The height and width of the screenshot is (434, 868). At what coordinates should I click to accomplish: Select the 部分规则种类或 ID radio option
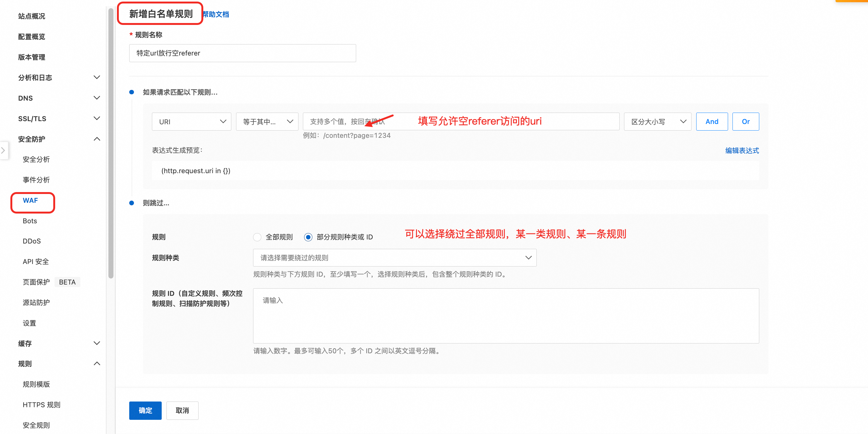(x=308, y=237)
